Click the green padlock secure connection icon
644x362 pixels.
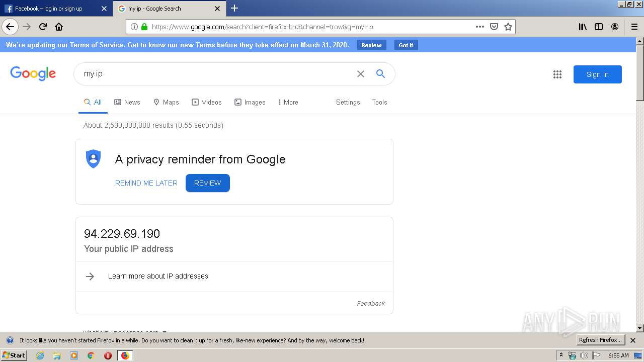tap(144, 27)
